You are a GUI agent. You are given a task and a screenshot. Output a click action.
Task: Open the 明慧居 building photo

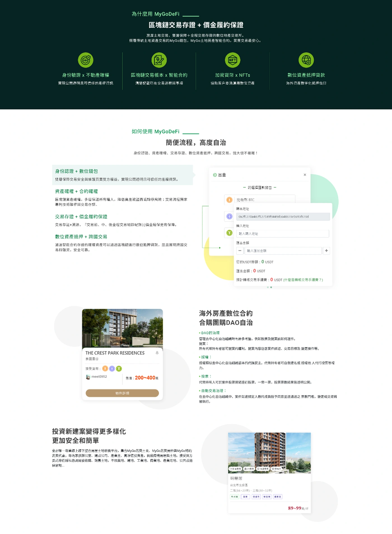click(x=269, y=453)
